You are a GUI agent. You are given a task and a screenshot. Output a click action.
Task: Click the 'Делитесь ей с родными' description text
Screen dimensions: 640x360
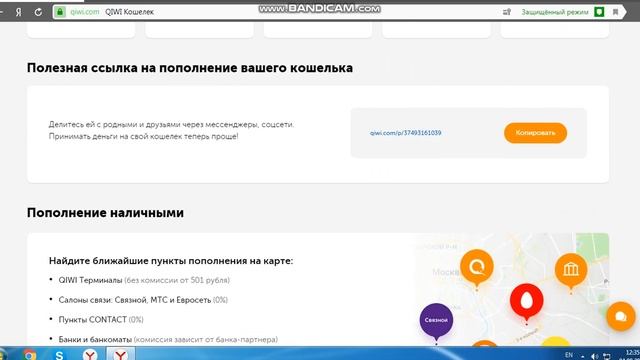click(x=171, y=130)
